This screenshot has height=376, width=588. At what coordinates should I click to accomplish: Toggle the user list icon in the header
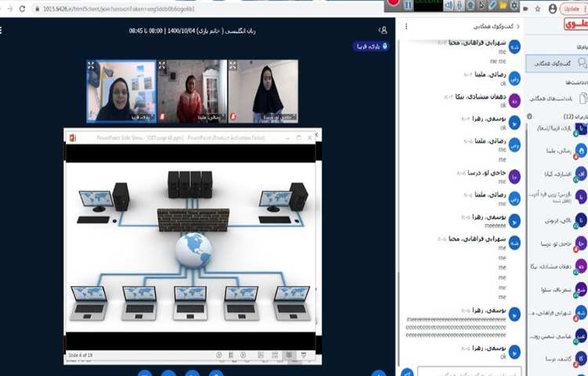[x=383, y=29]
